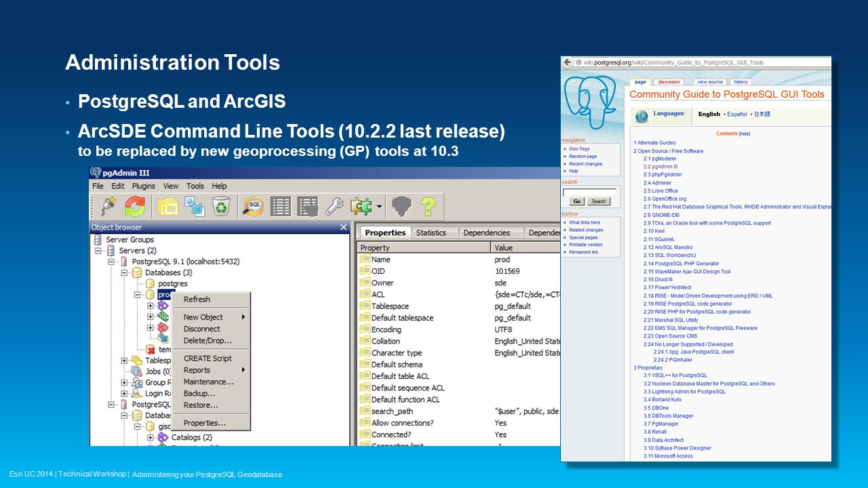Open the wiki view source tab

710,82
